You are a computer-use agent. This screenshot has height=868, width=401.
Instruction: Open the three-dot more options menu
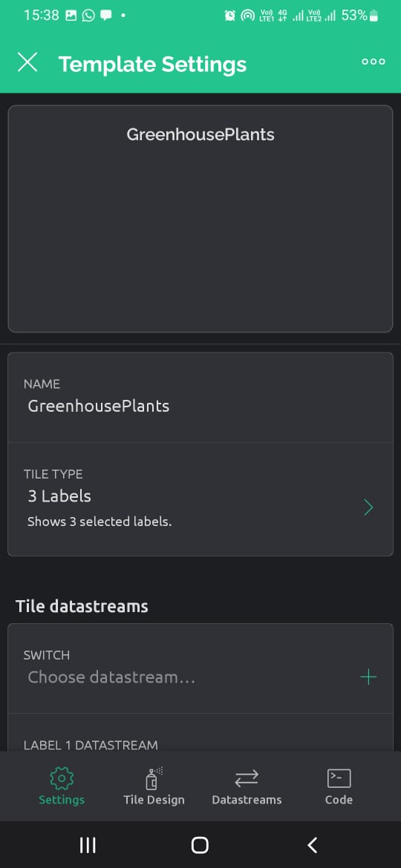tap(374, 62)
